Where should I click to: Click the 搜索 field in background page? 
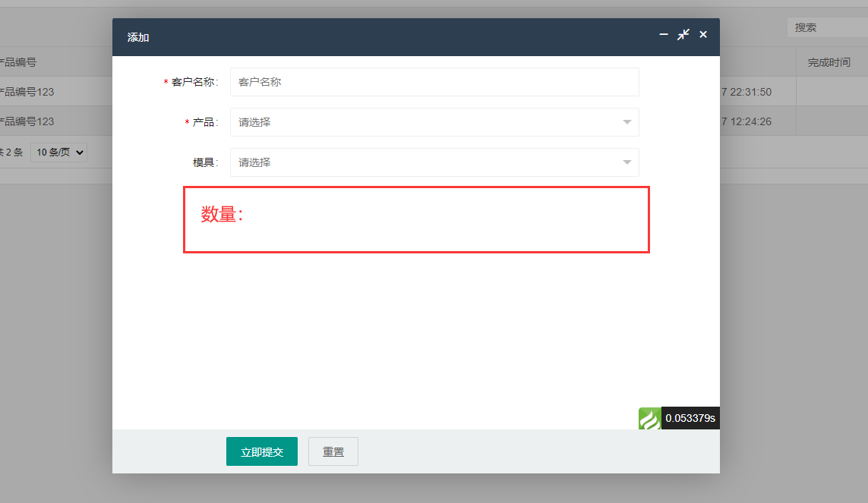[828, 27]
